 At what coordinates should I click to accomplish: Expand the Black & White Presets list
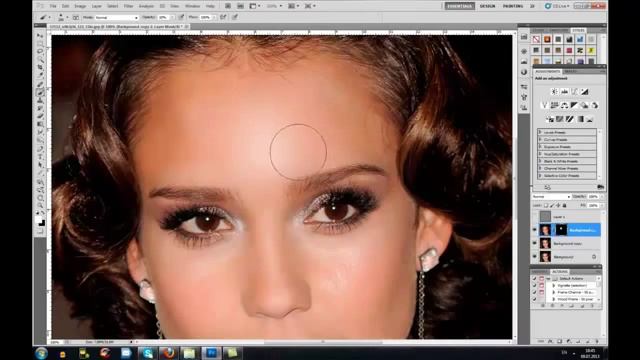click(540, 161)
